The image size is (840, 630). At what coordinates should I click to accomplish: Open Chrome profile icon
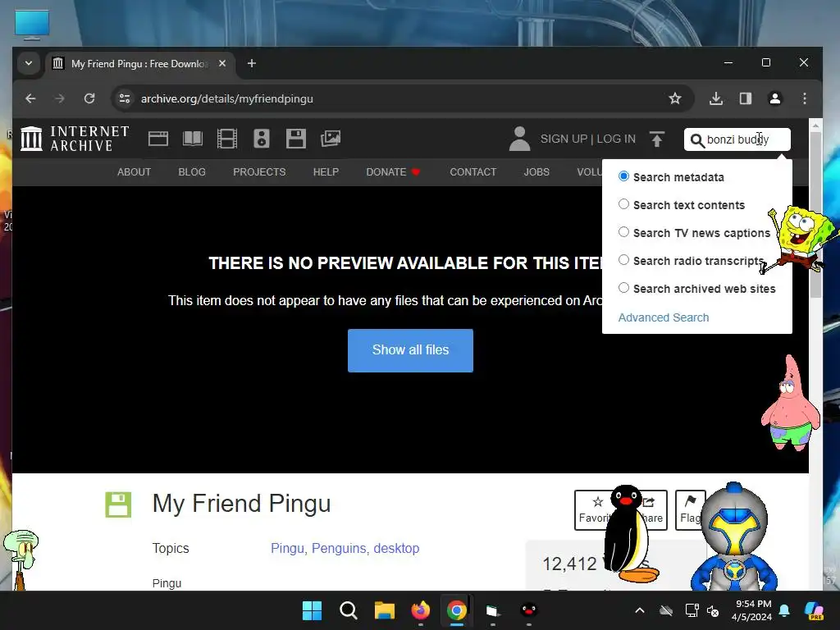tap(775, 98)
